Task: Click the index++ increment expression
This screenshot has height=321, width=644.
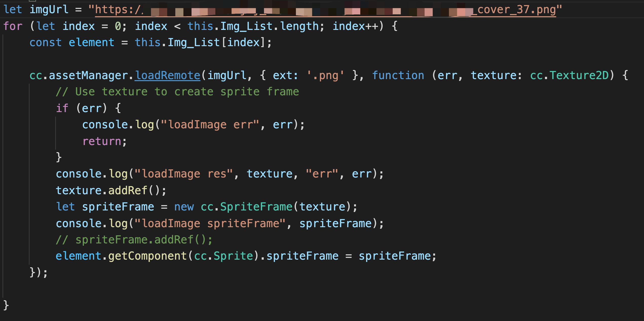Action: tap(355, 26)
